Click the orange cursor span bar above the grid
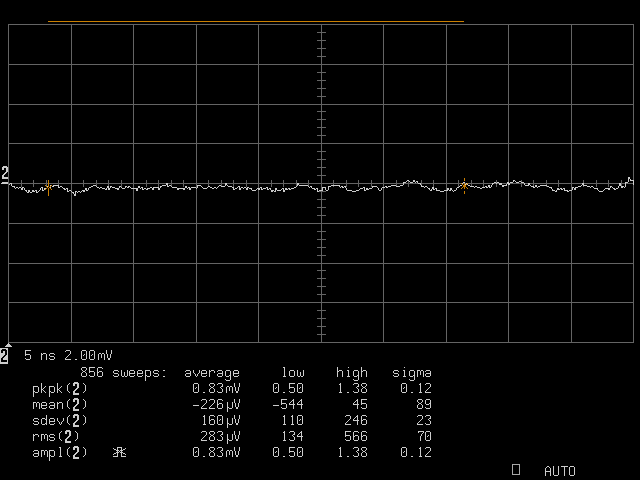Viewport: 640px width, 480px height. (x=256, y=21)
